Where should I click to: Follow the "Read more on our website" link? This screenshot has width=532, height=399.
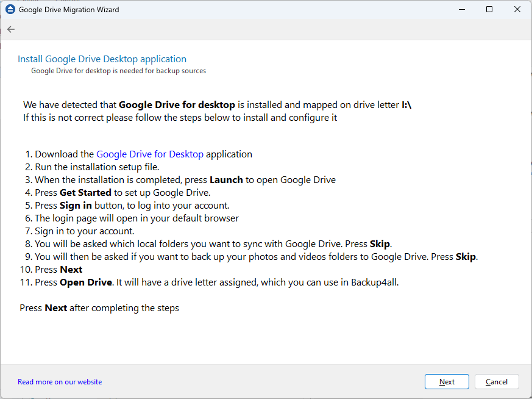(59, 381)
